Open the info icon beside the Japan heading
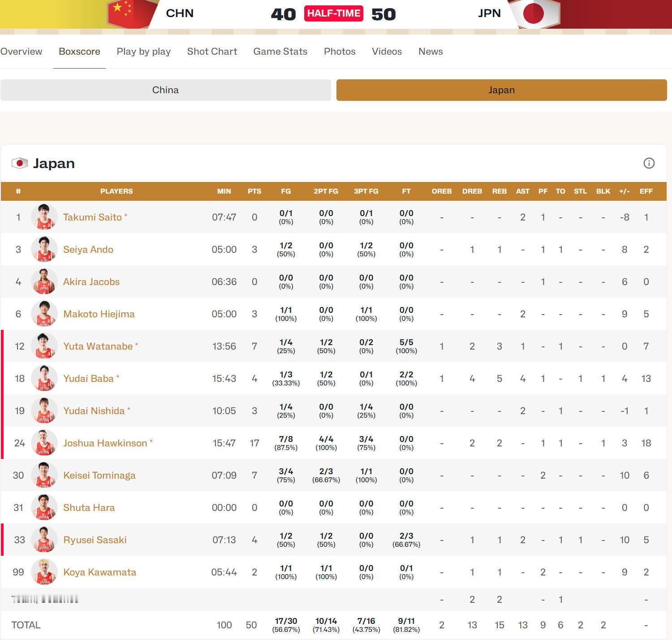672x640 pixels. [649, 163]
